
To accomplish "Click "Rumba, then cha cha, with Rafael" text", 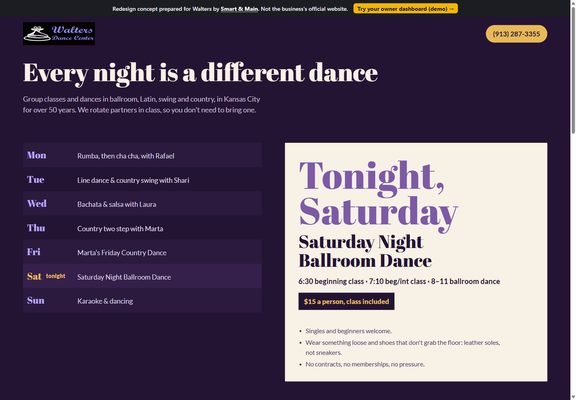I will tap(126, 156).
